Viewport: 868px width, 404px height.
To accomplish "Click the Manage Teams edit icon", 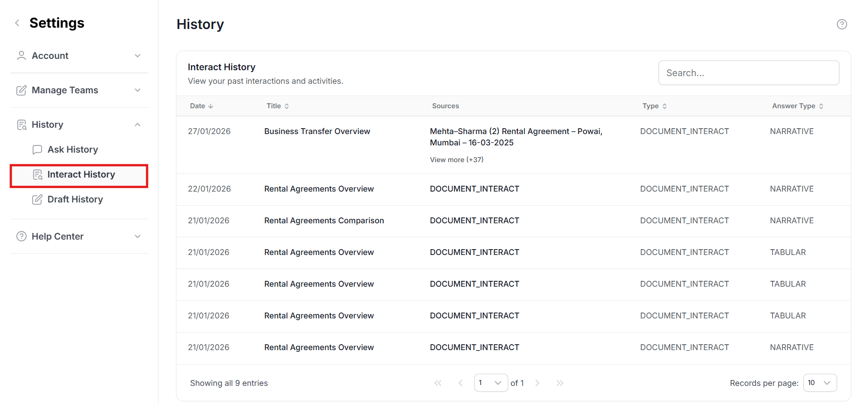I will pos(21,90).
